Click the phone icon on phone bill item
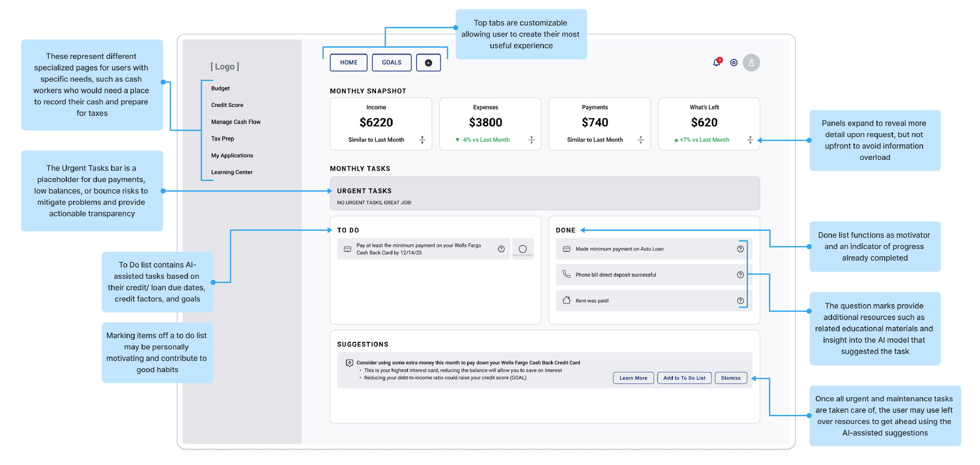 click(566, 274)
